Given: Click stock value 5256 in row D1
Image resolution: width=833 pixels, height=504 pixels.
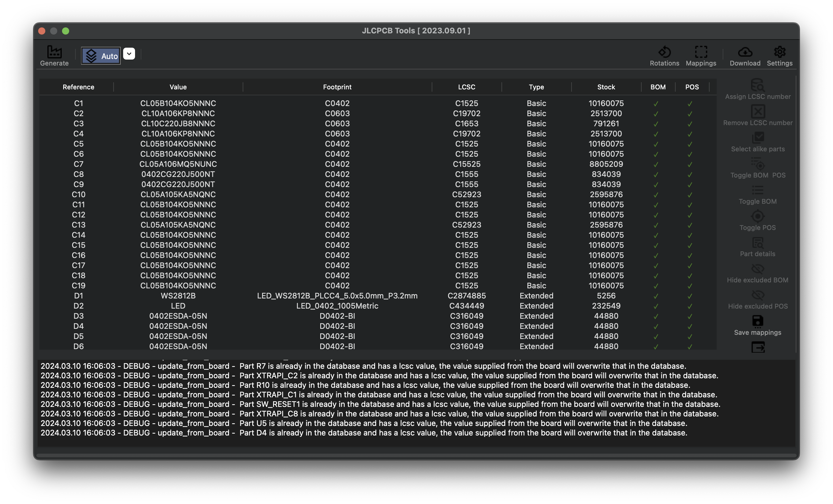Looking at the screenshot, I should [x=606, y=296].
